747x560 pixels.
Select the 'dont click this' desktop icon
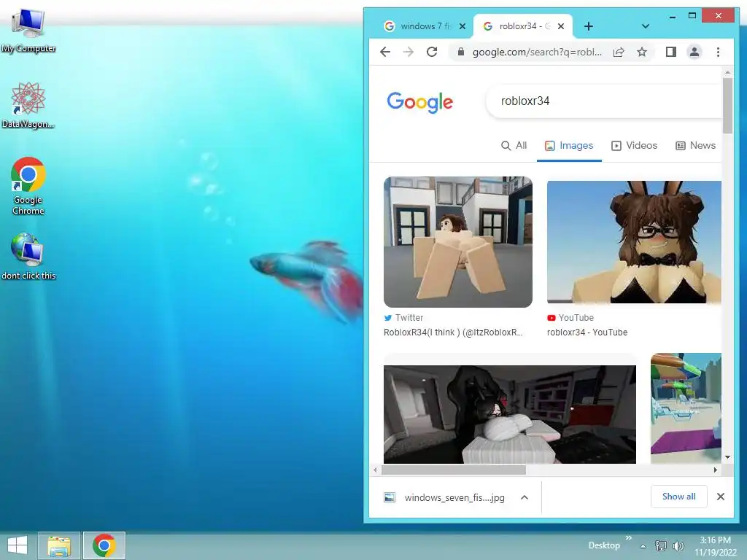(x=28, y=256)
